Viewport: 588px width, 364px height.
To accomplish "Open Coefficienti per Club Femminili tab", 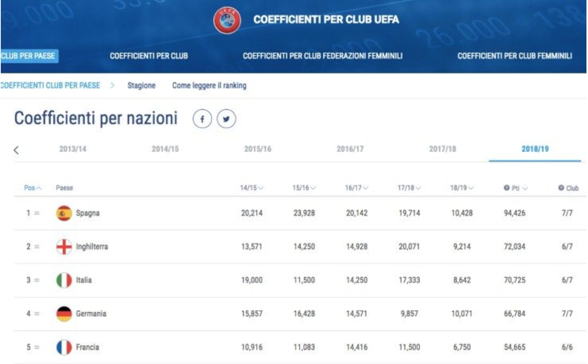I will 514,56.
